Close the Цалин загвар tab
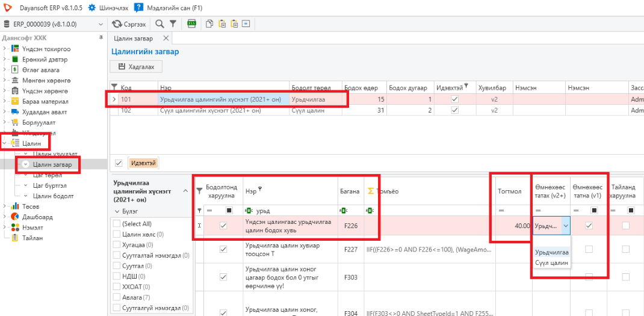The width and height of the screenshot is (644, 316). (x=166, y=38)
